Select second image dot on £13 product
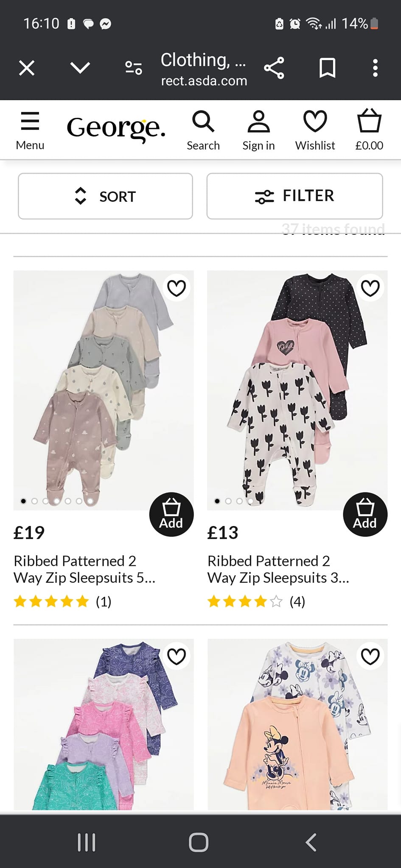This screenshot has width=401, height=868. [x=228, y=501]
